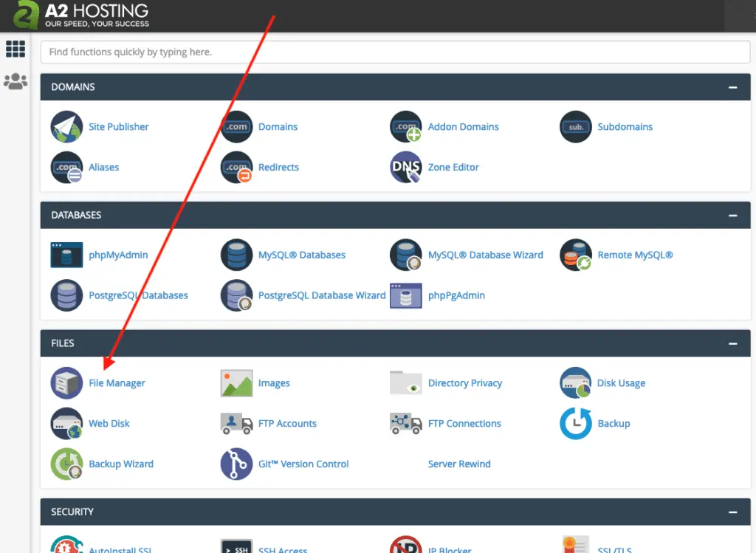Collapse the Files section
The width and height of the screenshot is (756, 553).
tap(732, 344)
